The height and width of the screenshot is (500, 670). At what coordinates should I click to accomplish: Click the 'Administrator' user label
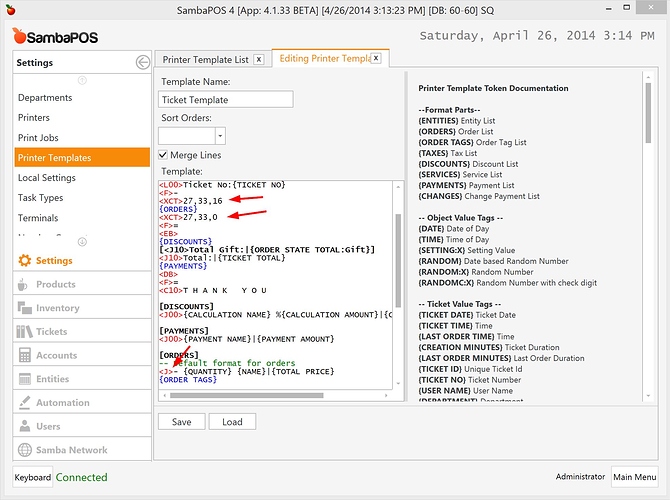[x=580, y=476]
